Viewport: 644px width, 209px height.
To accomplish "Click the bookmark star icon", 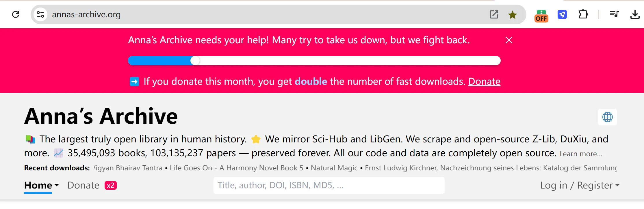I will (x=513, y=15).
